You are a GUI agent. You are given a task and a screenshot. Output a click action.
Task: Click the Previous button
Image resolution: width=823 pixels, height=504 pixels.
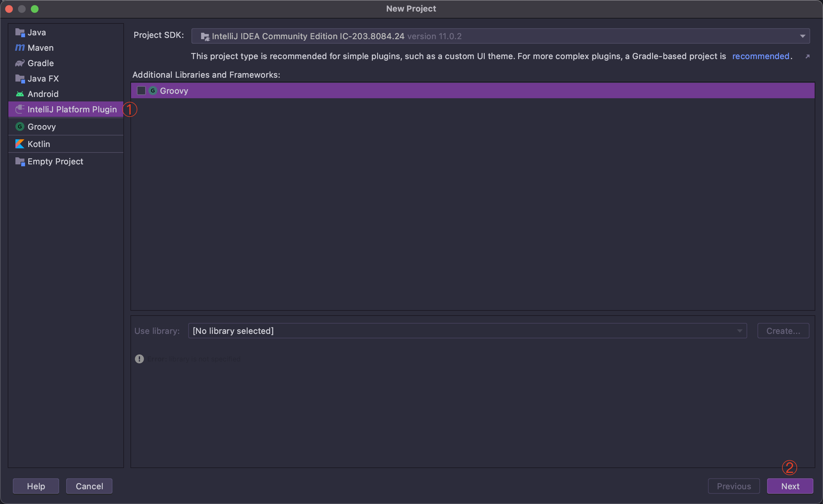click(x=734, y=486)
